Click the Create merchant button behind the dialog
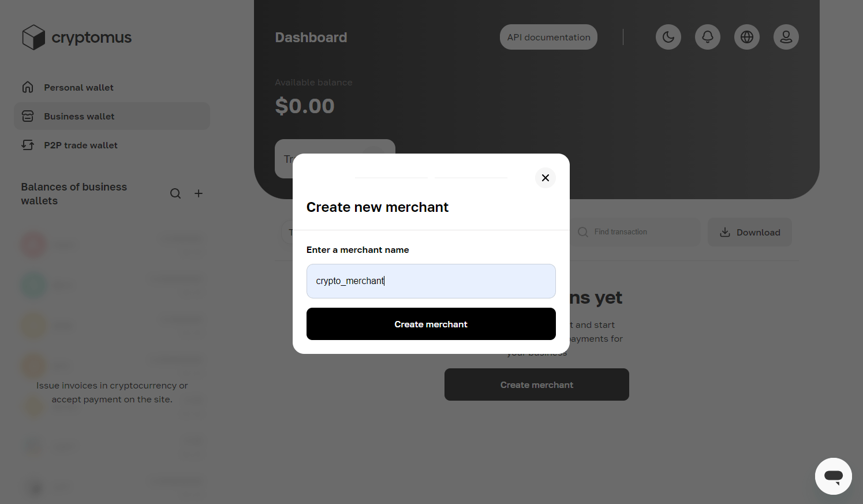This screenshot has width=863, height=504. pos(536,384)
